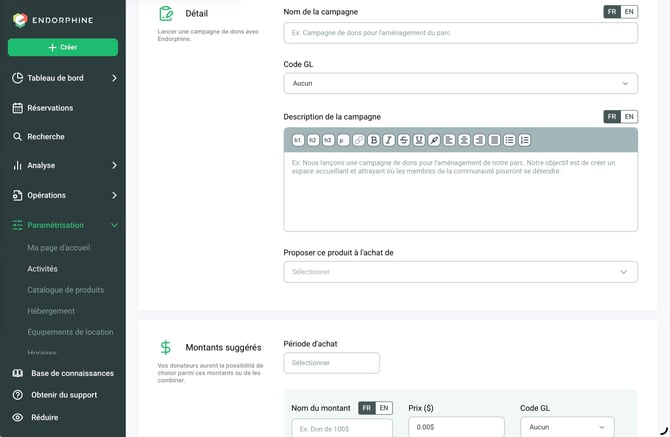The height and width of the screenshot is (437, 670).
Task: Insert a link with the chain icon
Action: coord(359,140)
